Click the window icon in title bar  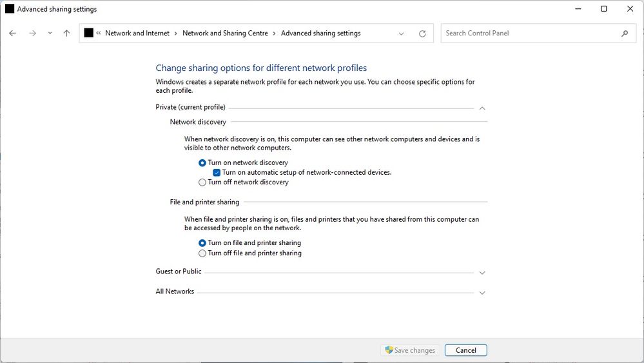(x=10, y=9)
